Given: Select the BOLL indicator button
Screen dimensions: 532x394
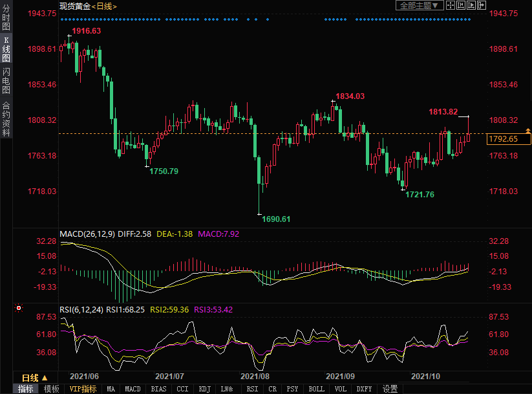Looking at the screenshot, I should click(x=316, y=389).
